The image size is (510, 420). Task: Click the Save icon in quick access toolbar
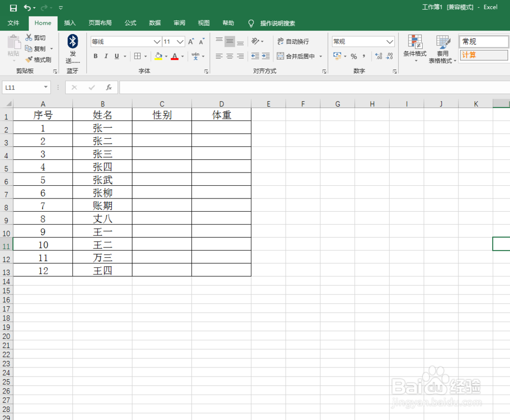click(x=13, y=8)
